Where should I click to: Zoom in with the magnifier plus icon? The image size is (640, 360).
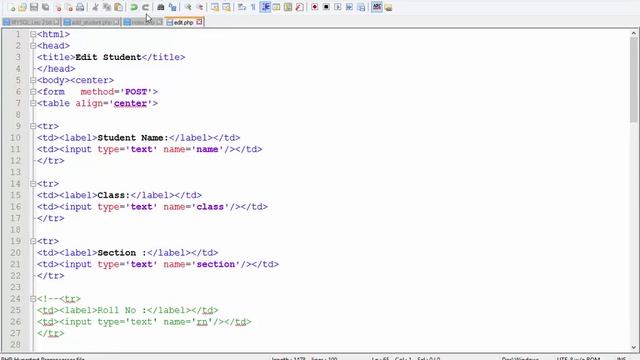188,7
